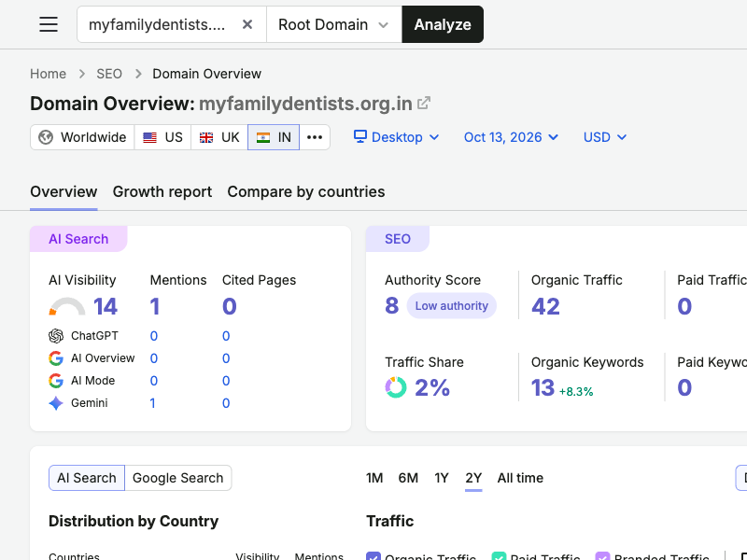747x560 pixels.
Task: Open AI Mode mentions count
Action: tap(153, 381)
